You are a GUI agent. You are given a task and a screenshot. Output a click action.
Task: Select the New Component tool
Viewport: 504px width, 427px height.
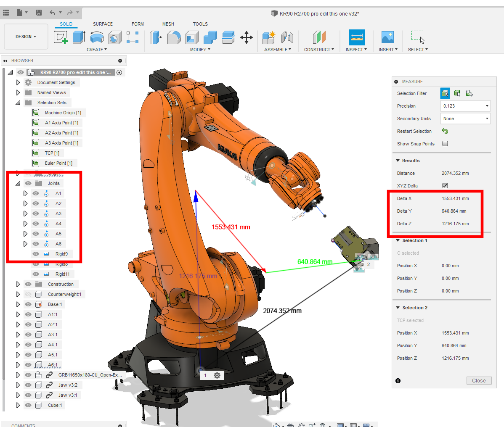coord(269,37)
